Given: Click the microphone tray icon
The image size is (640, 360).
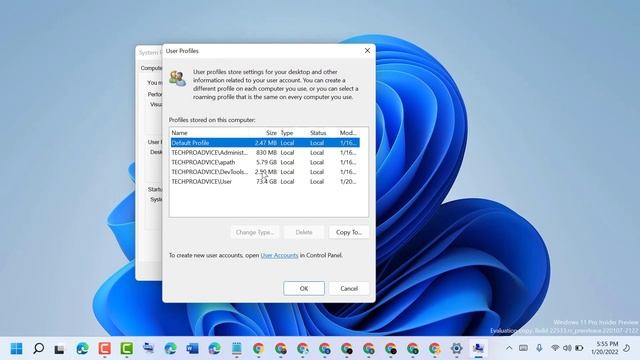Looking at the screenshot, I should [539, 348].
